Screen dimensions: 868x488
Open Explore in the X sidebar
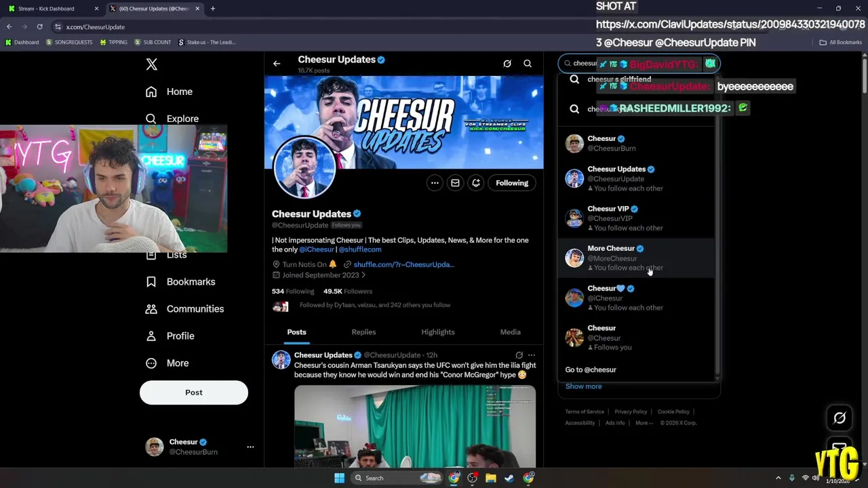pyautogui.click(x=172, y=119)
